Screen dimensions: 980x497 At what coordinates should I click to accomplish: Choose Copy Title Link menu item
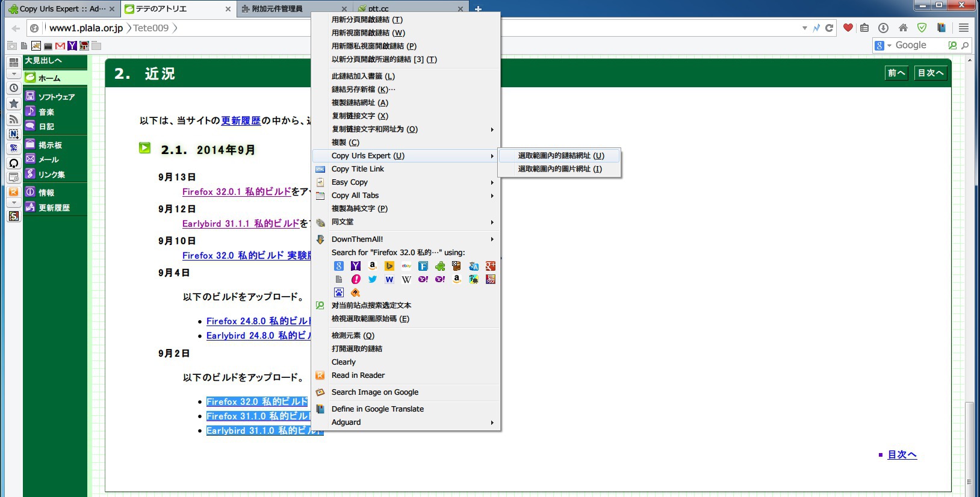(407, 169)
